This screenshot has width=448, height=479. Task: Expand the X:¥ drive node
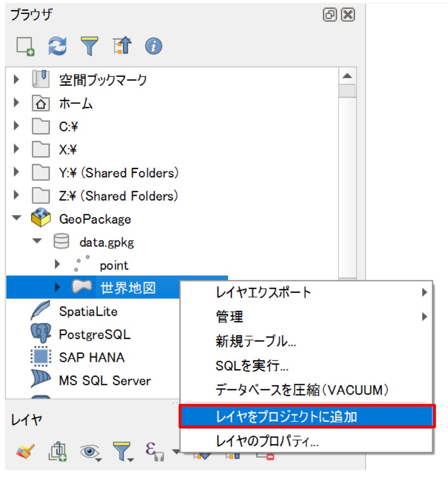(16, 149)
